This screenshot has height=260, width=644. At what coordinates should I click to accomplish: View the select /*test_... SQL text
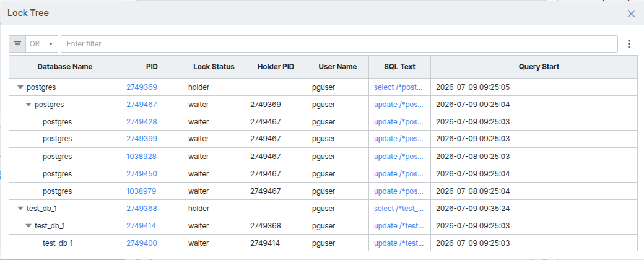399,209
